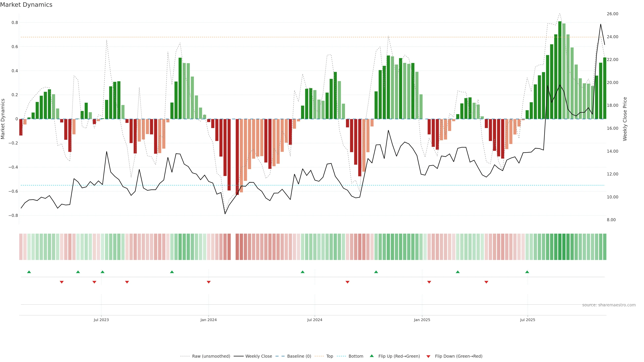The image size is (644, 362).
Task: Select the Jul 2023 axis label
Action: [x=101, y=320]
